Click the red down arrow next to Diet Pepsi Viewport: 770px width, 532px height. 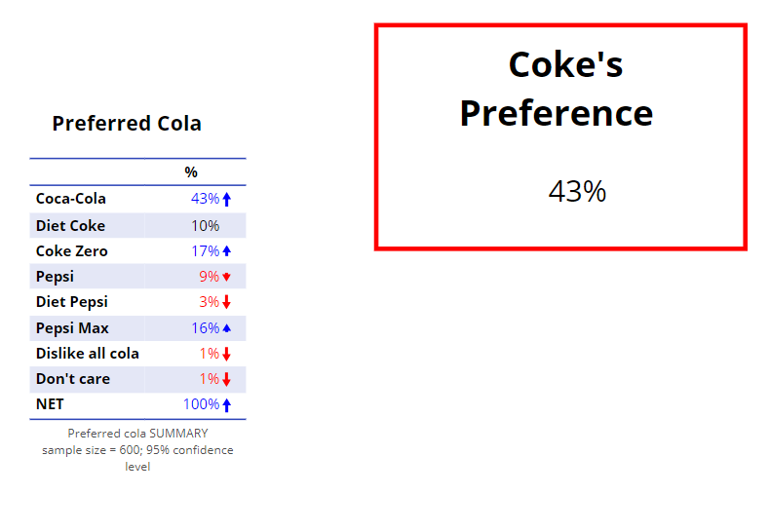[x=226, y=302]
